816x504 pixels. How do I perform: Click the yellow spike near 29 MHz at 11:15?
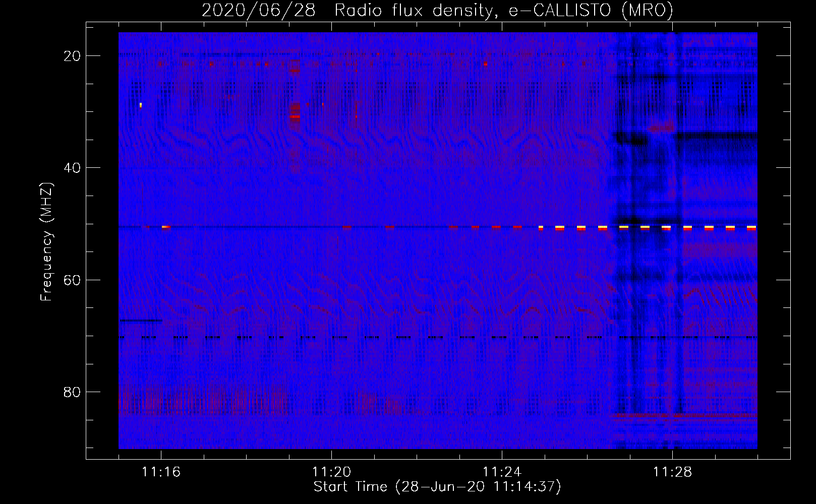141,105
